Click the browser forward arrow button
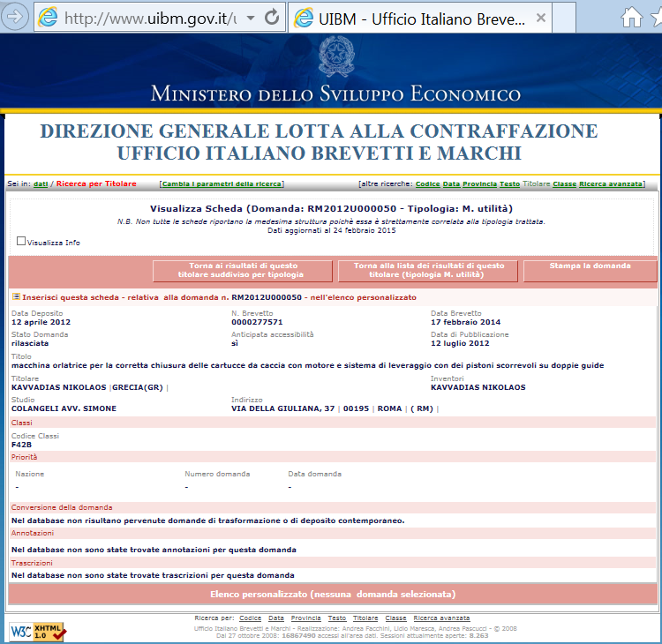 click(15, 17)
